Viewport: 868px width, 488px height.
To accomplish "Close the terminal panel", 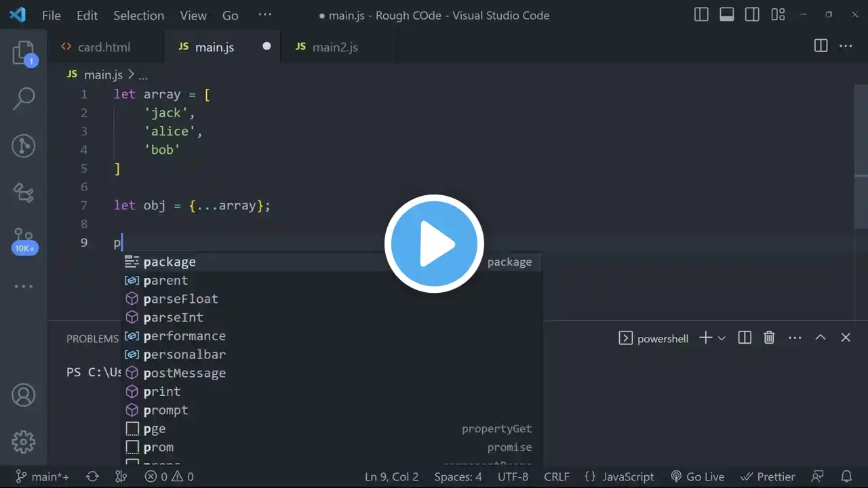I will [x=846, y=338].
